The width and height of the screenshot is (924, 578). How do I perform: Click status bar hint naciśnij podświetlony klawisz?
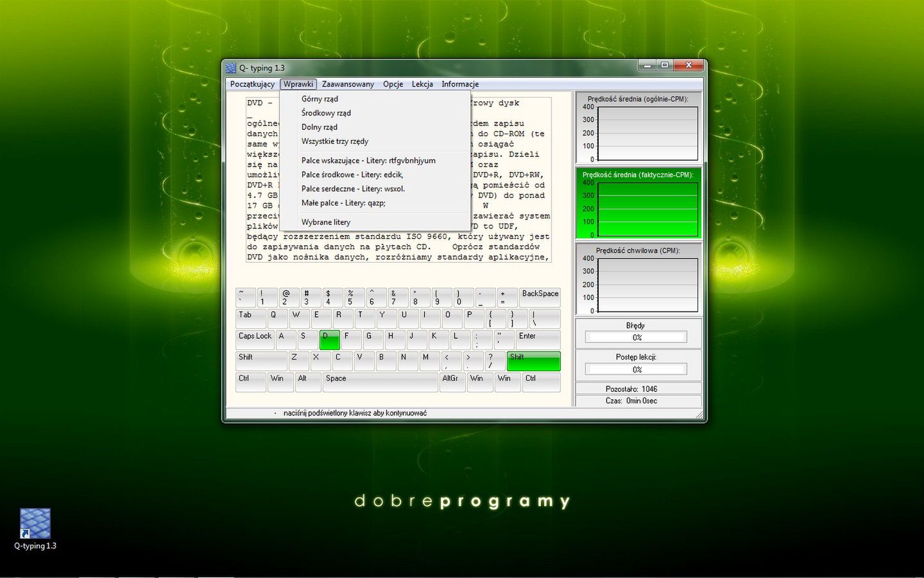(355, 413)
